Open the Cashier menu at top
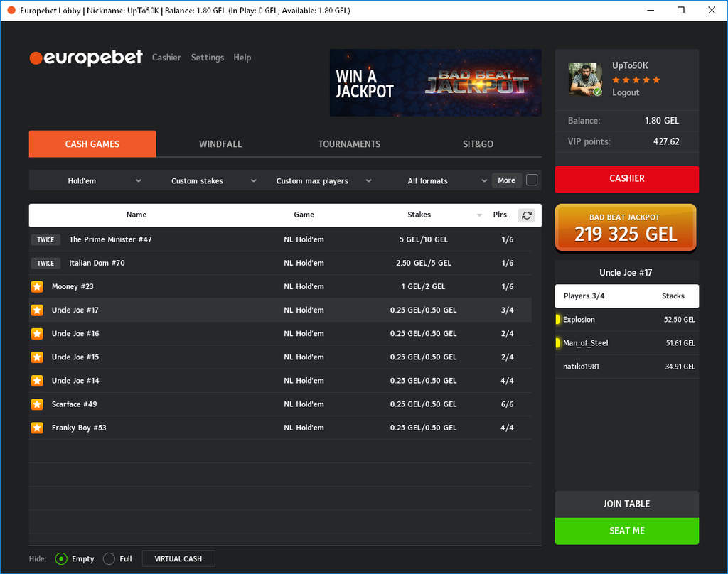 (166, 58)
